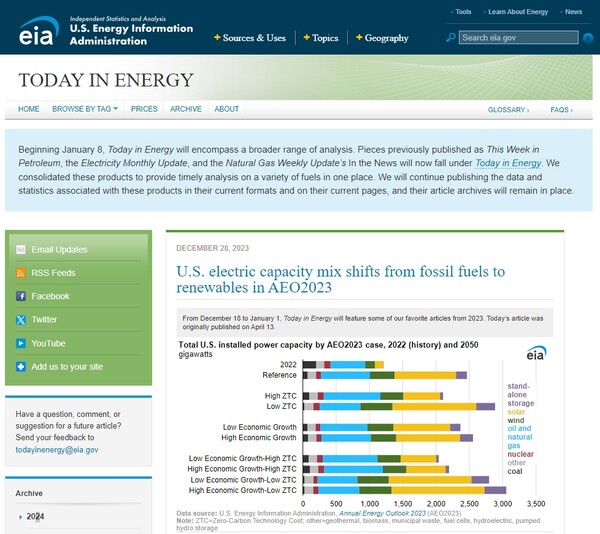Image resolution: width=600 pixels, height=534 pixels.
Task: Expand the Geography navigation menu
Action: coord(381,38)
